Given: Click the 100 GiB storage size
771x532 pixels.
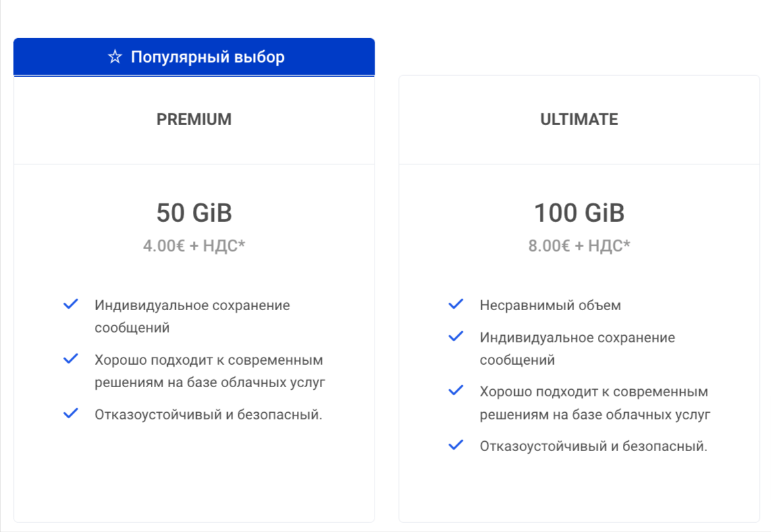Looking at the screenshot, I should (579, 213).
